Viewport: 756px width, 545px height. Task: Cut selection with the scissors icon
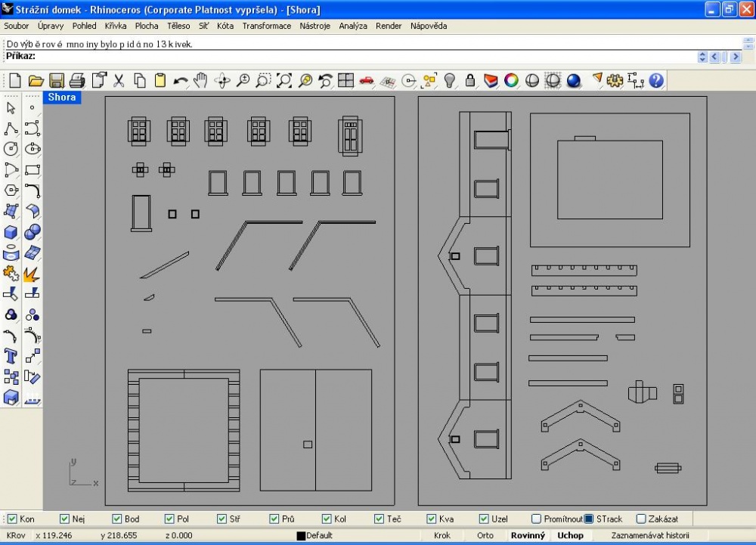pyautogui.click(x=119, y=80)
